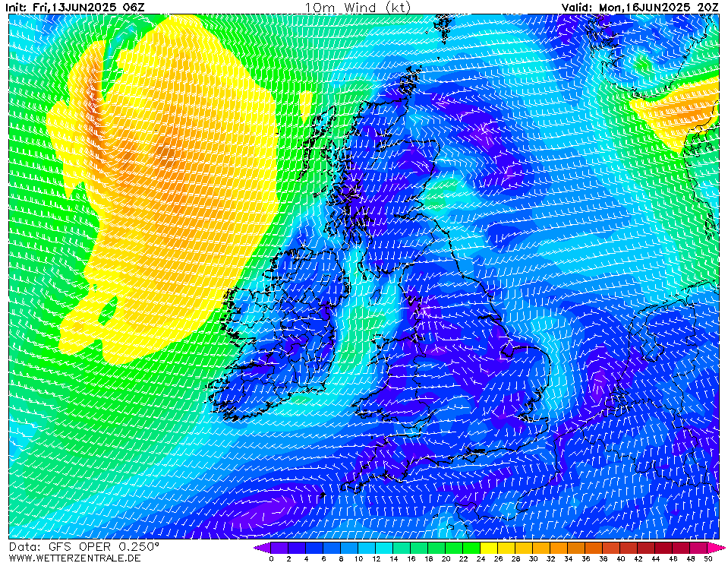Pick the orange 32–34 kt legend swatch
Viewport: 728px width, 563px height.
559,548
